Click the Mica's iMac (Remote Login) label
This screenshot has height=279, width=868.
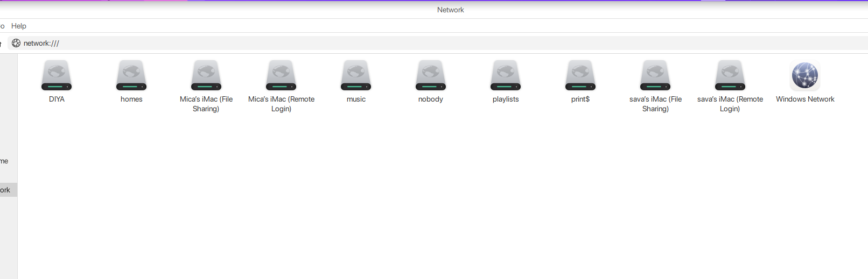click(x=281, y=104)
